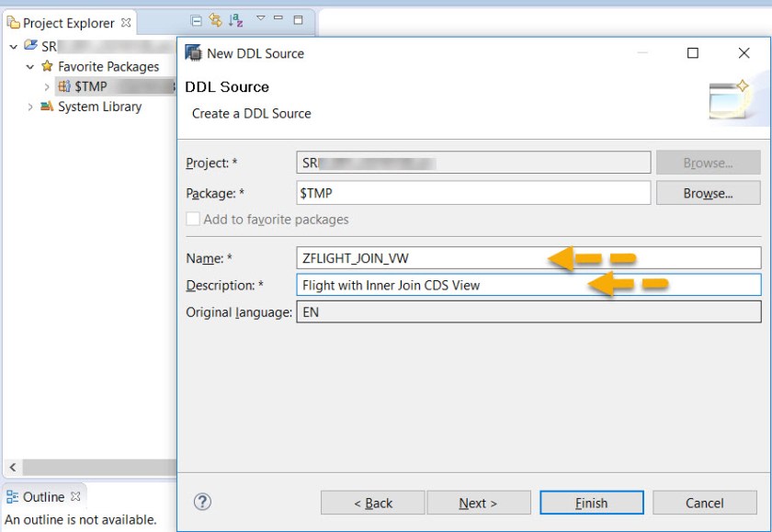Go back with the Back button
The height and width of the screenshot is (532, 772).
[x=373, y=503]
